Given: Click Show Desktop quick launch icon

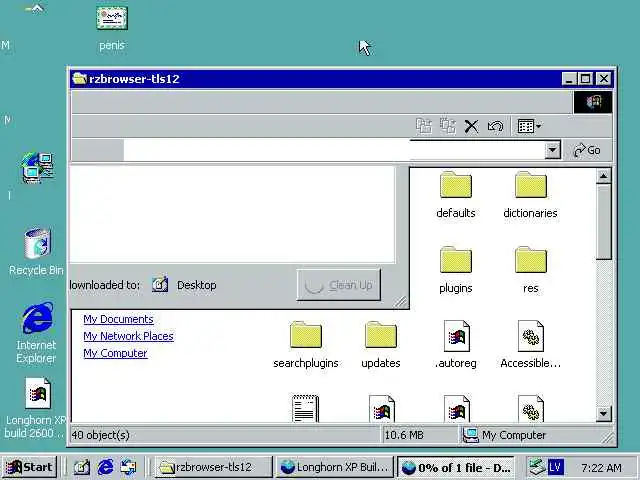Looking at the screenshot, I should click(82, 467).
